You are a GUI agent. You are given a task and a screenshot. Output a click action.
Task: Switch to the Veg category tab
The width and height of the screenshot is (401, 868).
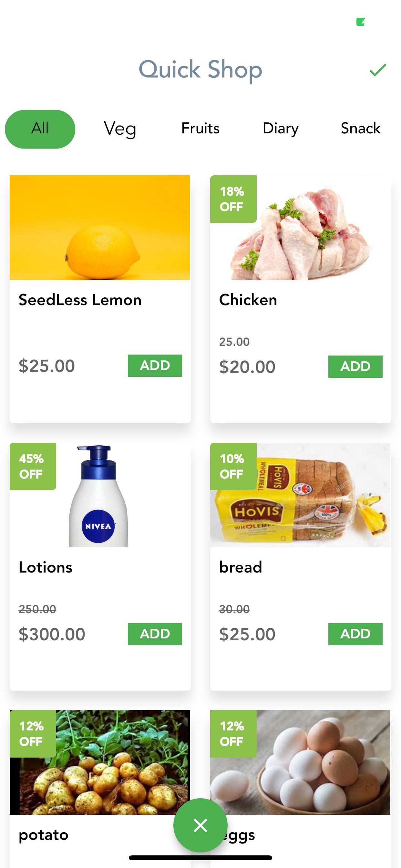click(120, 129)
